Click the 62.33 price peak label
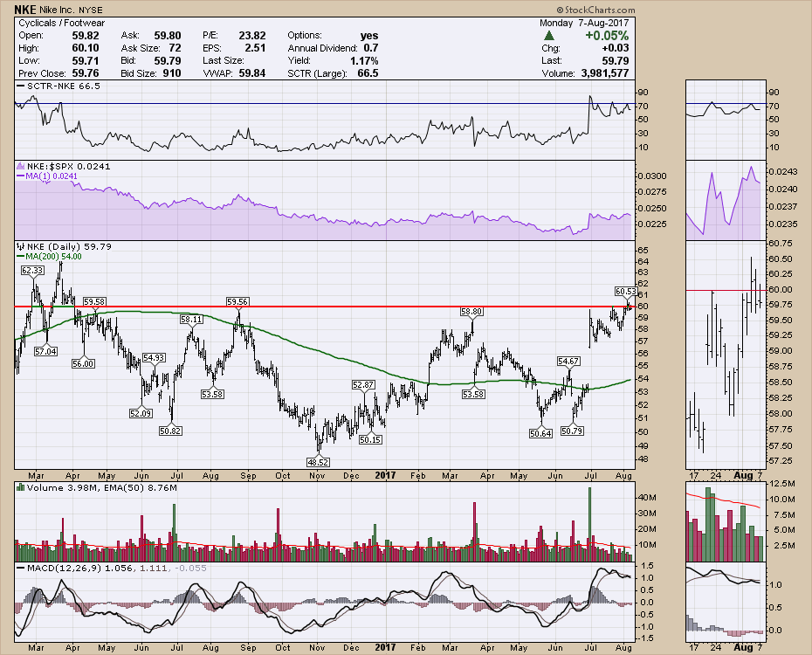This screenshot has height=655, width=812. point(32,270)
